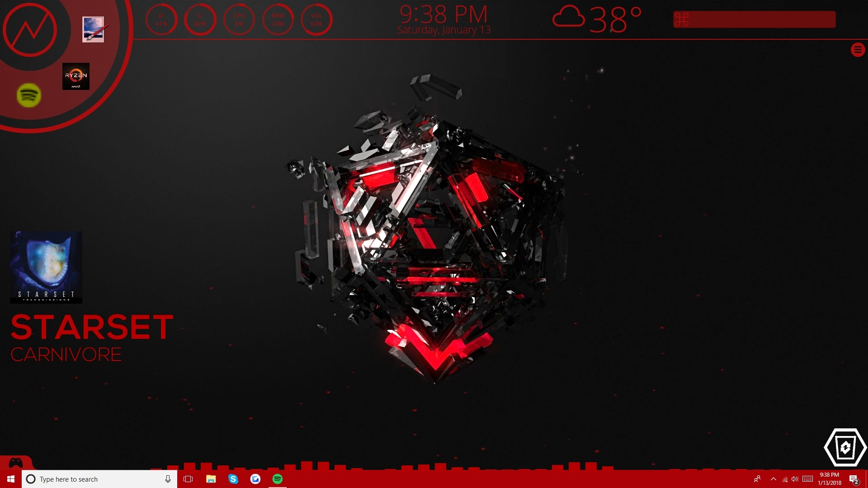Click the Spotify icon on desktop
The image size is (868, 488).
(29, 95)
